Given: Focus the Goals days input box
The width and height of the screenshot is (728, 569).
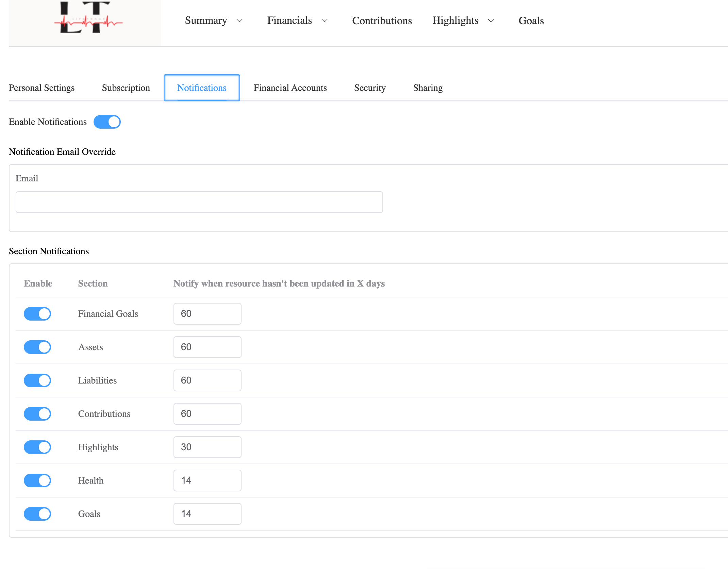Looking at the screenshot, I should click(207, 514).
